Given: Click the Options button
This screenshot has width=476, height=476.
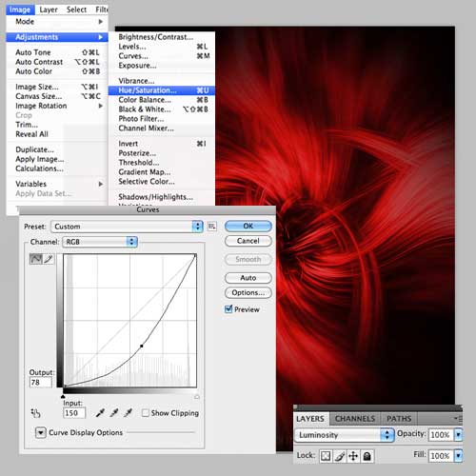Looking at the screenshot, I should click(x=248, y=292).
